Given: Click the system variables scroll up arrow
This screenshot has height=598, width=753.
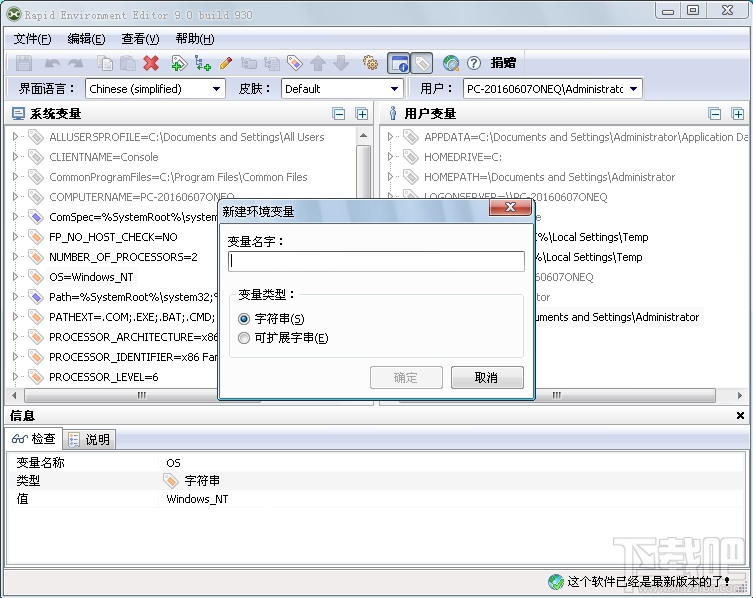Looking at the screenshot, I should click(364, 136).
